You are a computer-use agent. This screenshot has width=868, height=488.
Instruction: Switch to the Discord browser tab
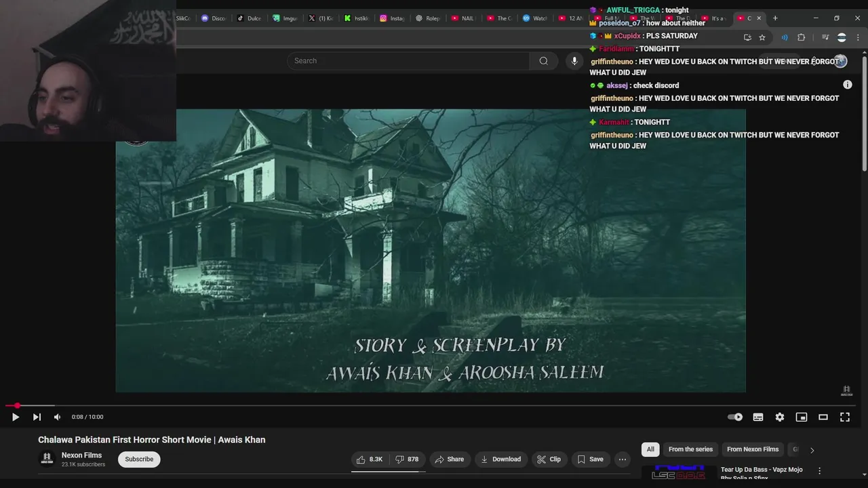(214, 18)
